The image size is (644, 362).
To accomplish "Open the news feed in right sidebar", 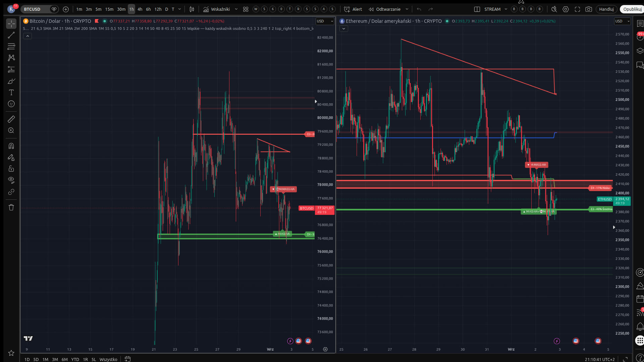I will pyautogui.click(x=640, y=312).
